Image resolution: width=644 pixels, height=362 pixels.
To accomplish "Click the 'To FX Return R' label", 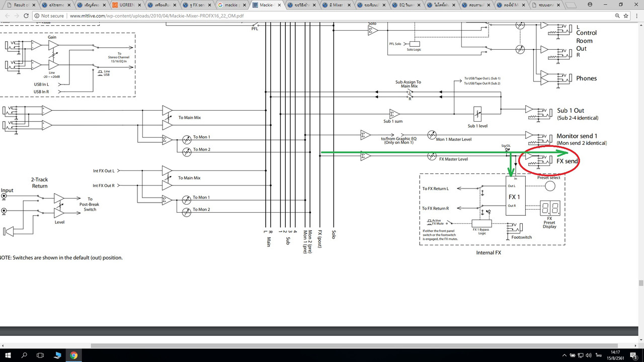I will pos(435,208).
